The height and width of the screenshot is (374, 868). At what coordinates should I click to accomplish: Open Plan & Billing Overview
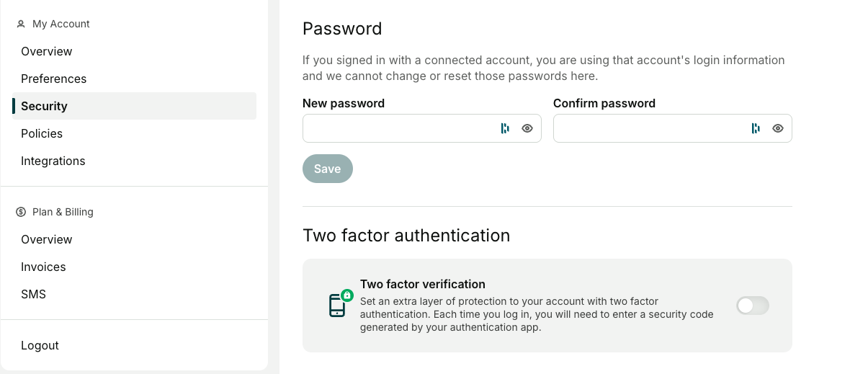(x=47, y=239)
